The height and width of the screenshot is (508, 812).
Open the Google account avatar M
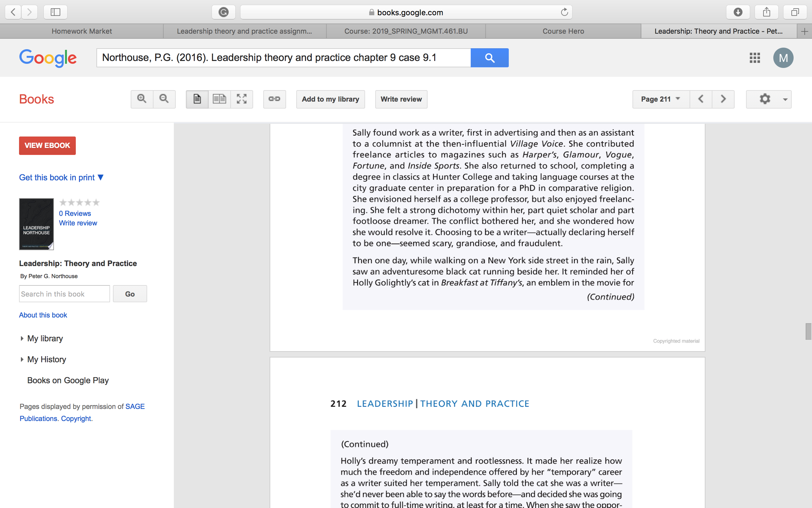click(783, 58)
